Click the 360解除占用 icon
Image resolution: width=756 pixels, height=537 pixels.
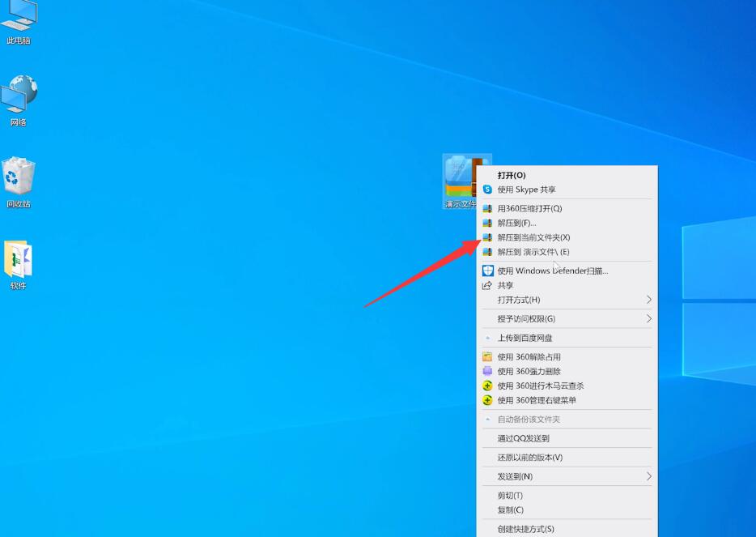pos(487,356)
